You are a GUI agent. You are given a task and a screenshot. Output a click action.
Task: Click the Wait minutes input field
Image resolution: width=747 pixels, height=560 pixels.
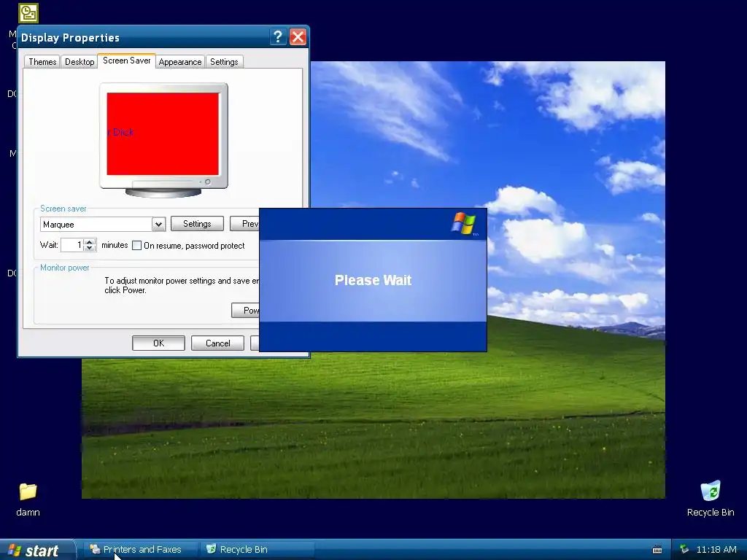point(72,245)
